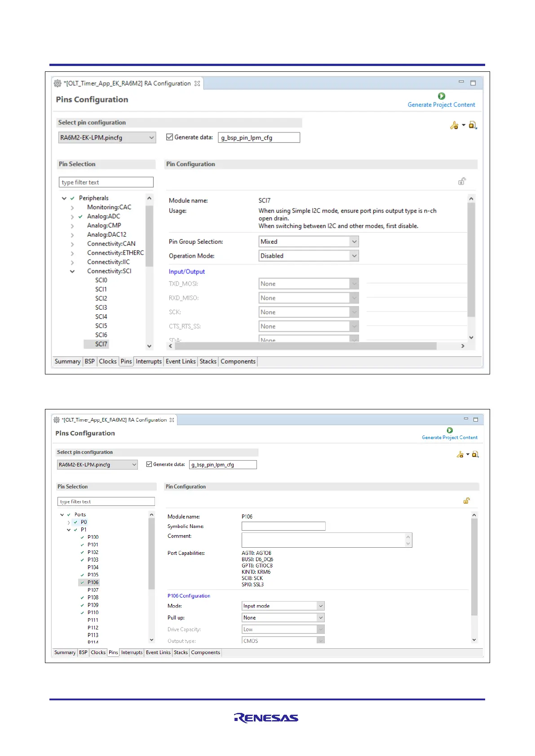Close the RA Configuration tab showing SCI7
Image resolution: width=535 pixels, height=756 pixels.
[x=197, y=84]
